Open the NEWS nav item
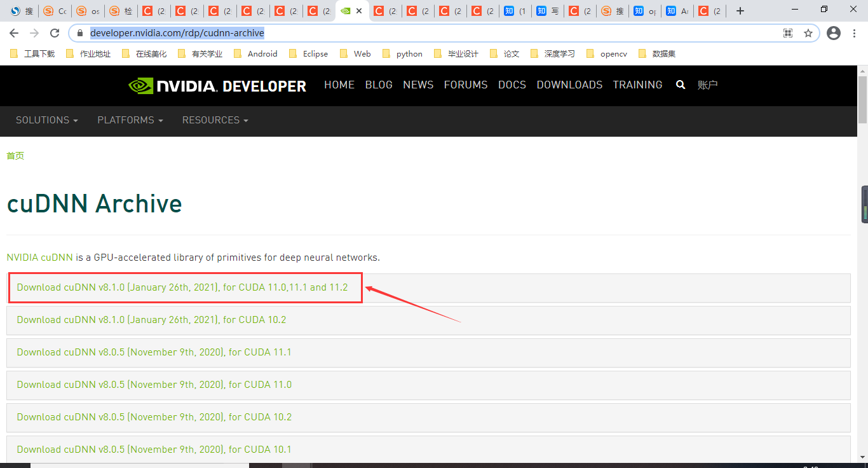The height and width of the screenshot is (468, 868). pos(418,85)
